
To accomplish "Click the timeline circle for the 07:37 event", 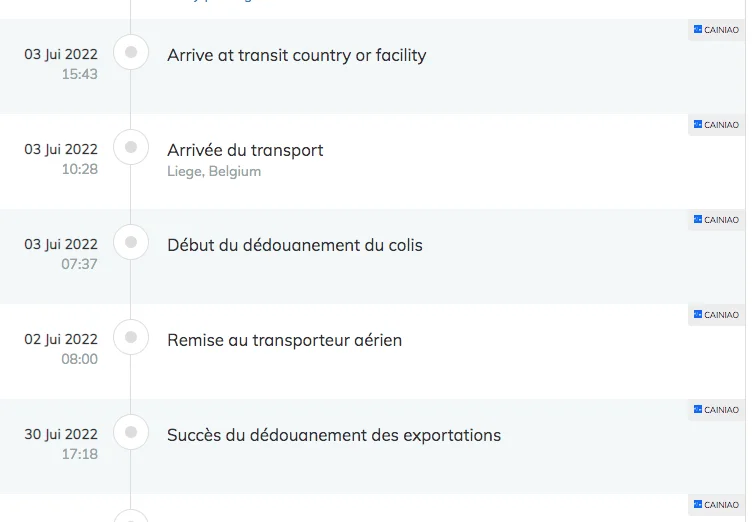I will 131,242.
